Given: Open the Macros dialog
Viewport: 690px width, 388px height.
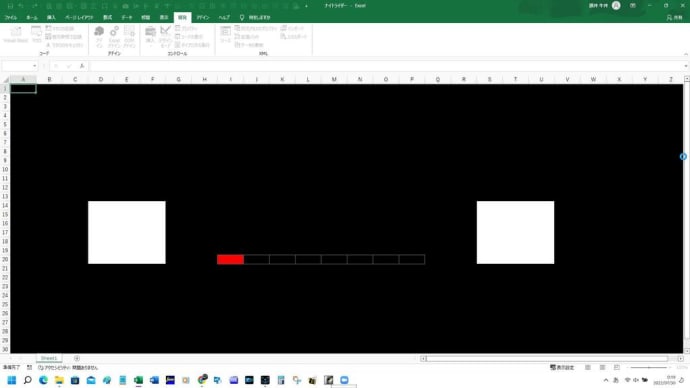Looking at the screenshot, I should [x=36, y=34].
